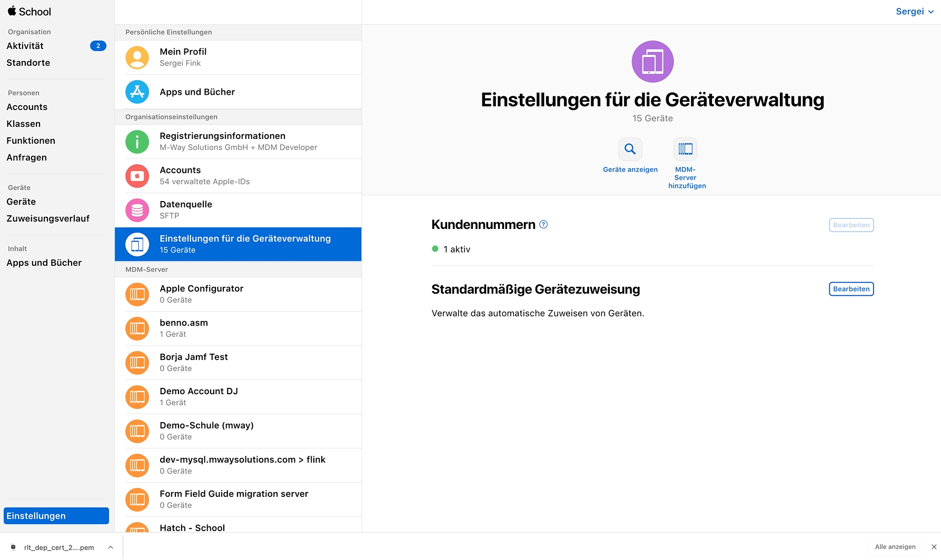The image size is (941, 560).
Task: Click the 'SFTP' Datenquelle subtitle
Action: 169,216
